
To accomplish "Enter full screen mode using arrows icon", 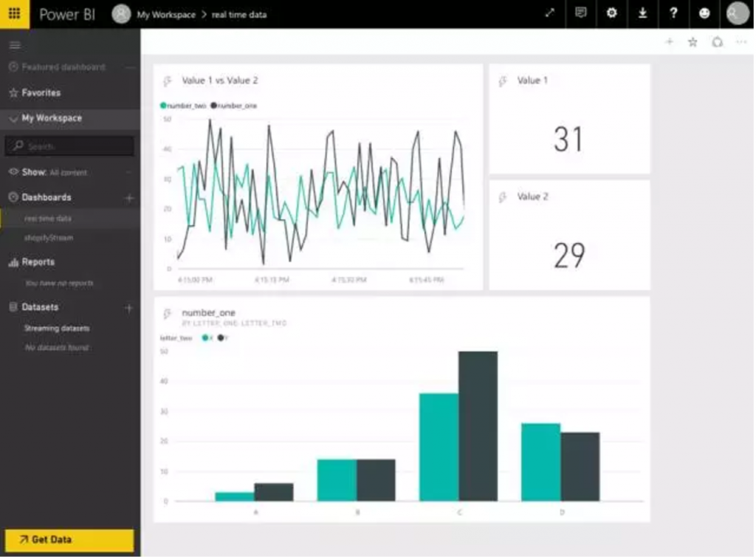I will click(550, 14).
